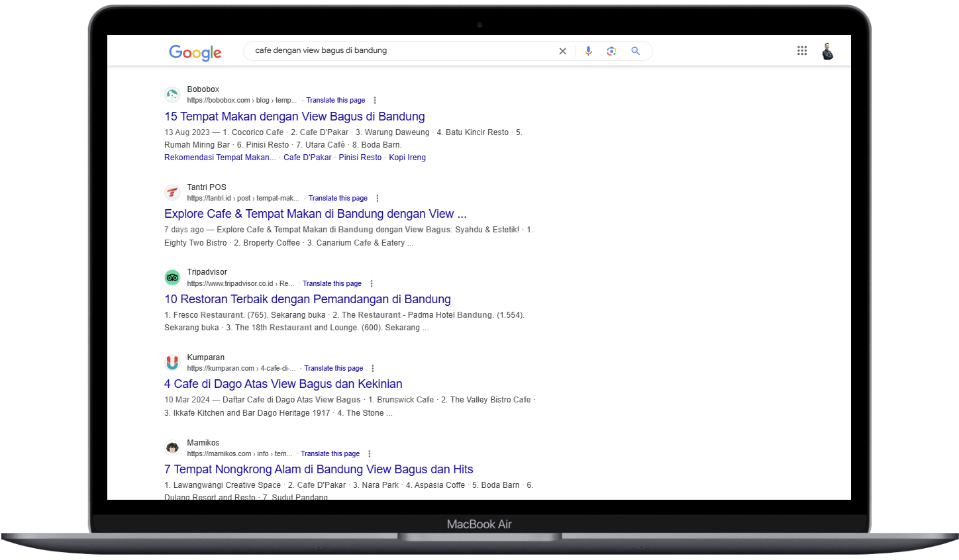Click the magnifying glass search button
Viewport: 959px width, 560px height.
point(635,51)
